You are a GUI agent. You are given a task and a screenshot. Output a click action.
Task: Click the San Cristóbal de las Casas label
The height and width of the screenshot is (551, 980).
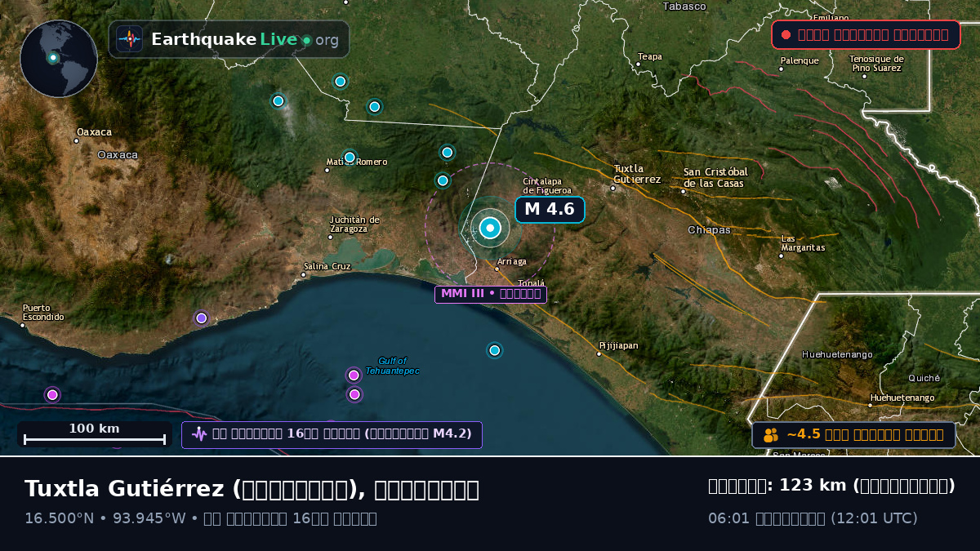click(x=715, y=177)
